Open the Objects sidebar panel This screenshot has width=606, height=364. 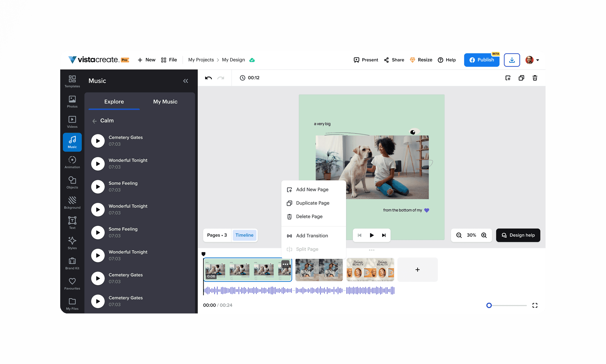pos(72,182)
